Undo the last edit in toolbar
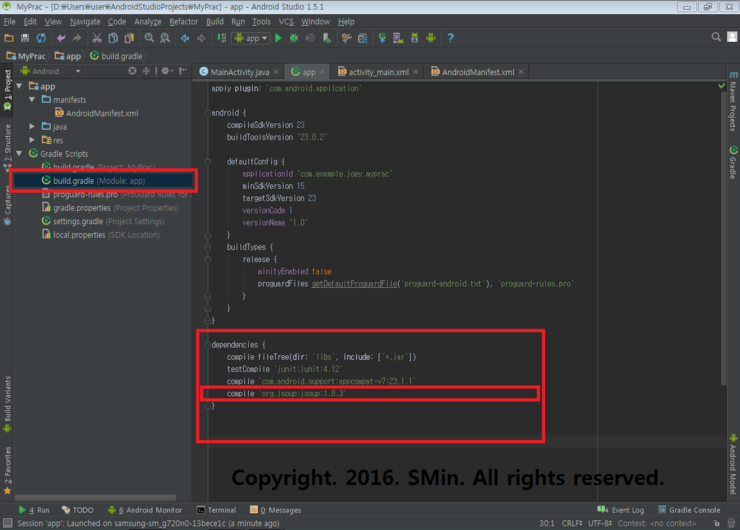Viewport: 740px width, 530px height. (61, 38)
